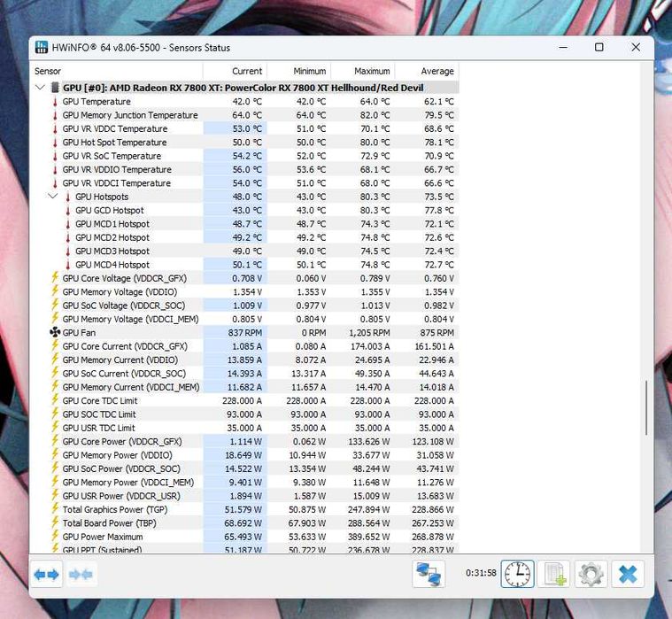Click the GPU chip icon in header row
Screen dimensions: 672x619
[x=55, y=88]
